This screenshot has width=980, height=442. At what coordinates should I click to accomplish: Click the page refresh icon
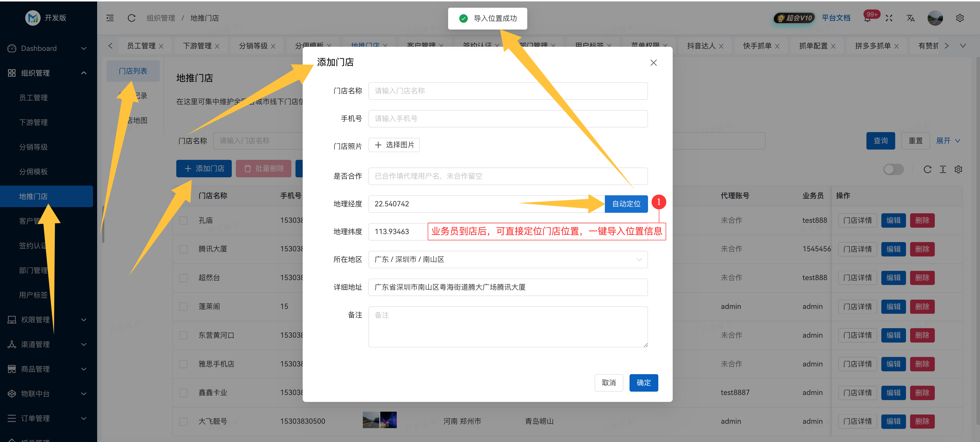(x=132, y=18)
